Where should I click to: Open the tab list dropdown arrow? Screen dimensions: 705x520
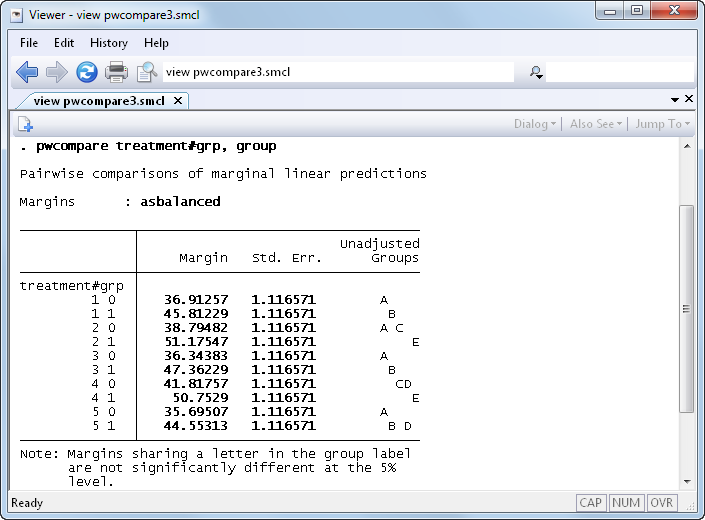[675, 100]
